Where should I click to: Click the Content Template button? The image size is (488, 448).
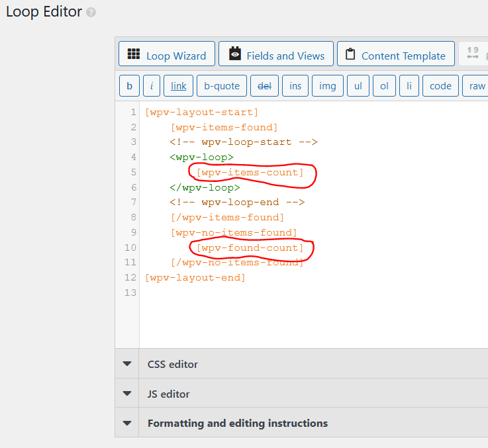[x=396, y=54]
